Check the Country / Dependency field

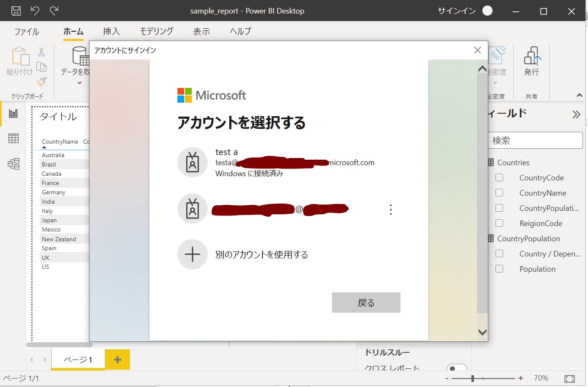(x=499, y=253)
